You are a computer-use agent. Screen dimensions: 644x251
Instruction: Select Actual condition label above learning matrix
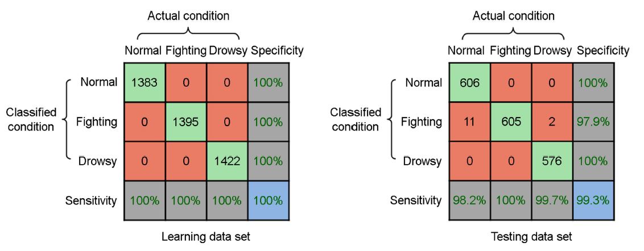pos(188,16)
